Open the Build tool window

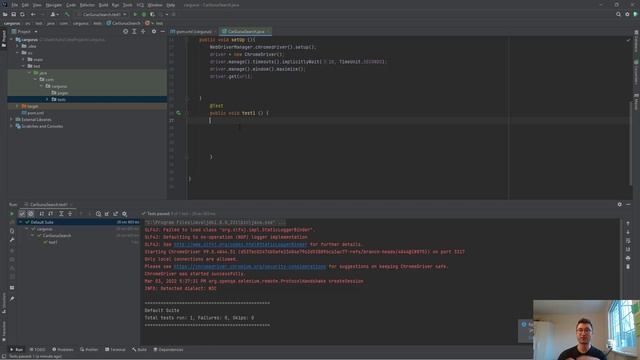[x=139, y=350]
